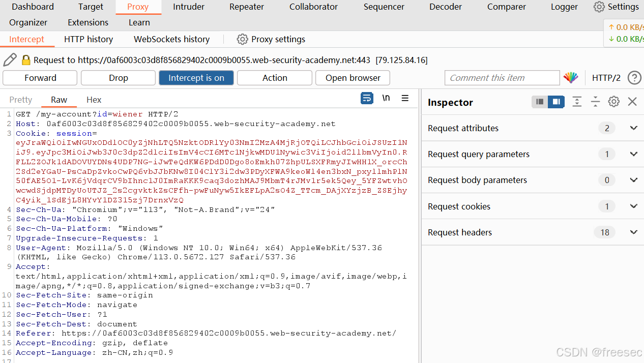This screenshot has height=363, width=644.
Task: Open the Organizer tab
Action: coord(28,22)
